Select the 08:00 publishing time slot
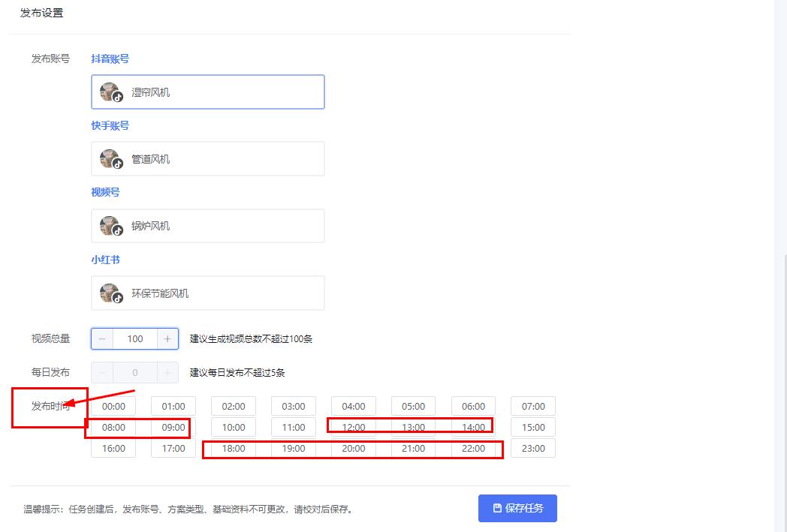The width and height of the screenshot is (787, 532). 113,427
